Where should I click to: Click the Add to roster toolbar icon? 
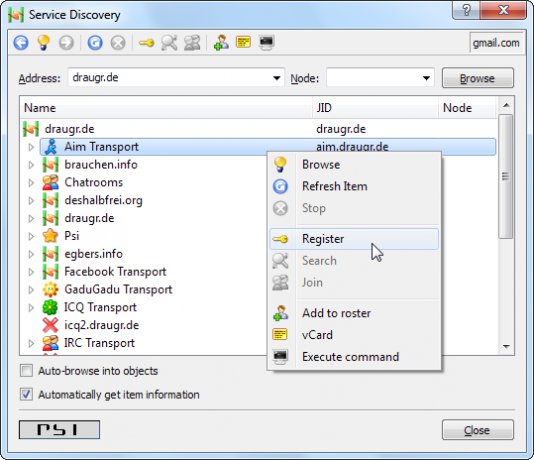click(221, 43)
